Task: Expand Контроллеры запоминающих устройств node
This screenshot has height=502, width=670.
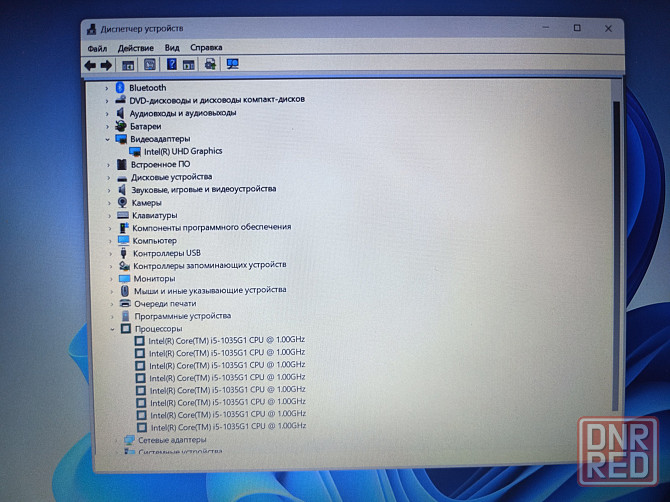Action: pos(111,266)
